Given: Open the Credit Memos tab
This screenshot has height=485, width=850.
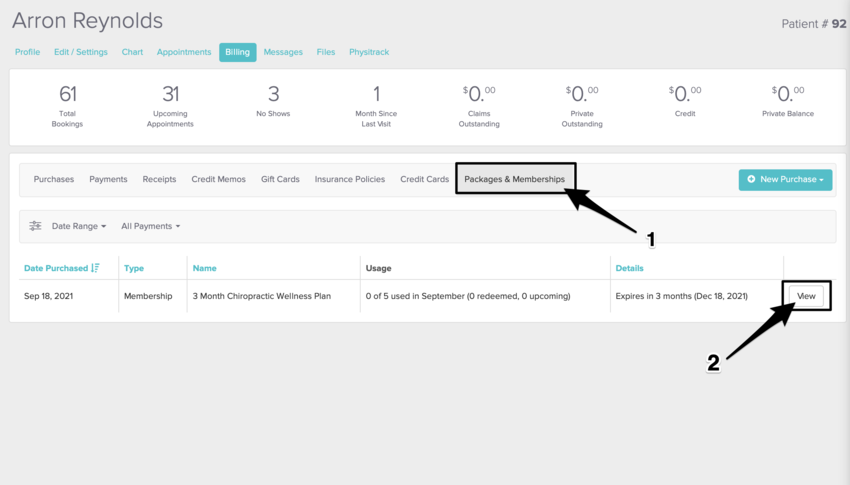Looking at the screenshot, I should [x=218, y=179].
